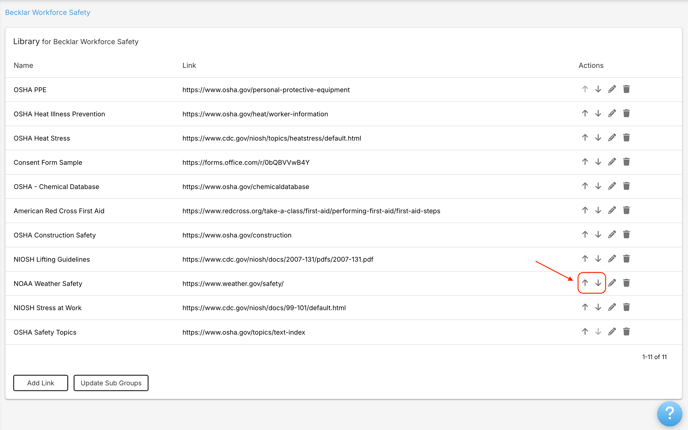Move American Red Cross First Aid down
This screenshot has width=688, height=430.
(x=598, y=210)
